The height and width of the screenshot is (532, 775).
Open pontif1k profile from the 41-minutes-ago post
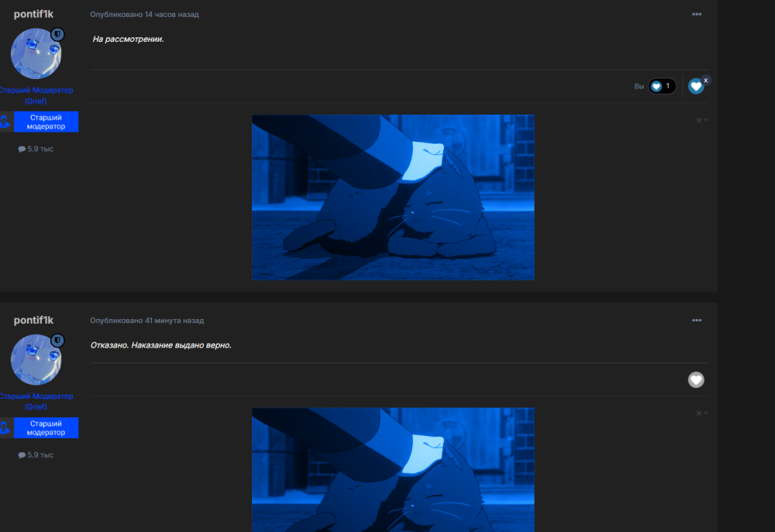(33, 320)
